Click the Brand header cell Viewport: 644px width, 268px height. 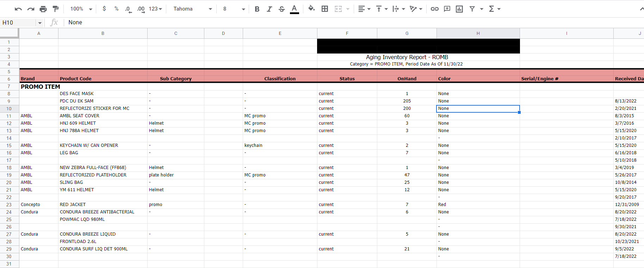[39, 79]
